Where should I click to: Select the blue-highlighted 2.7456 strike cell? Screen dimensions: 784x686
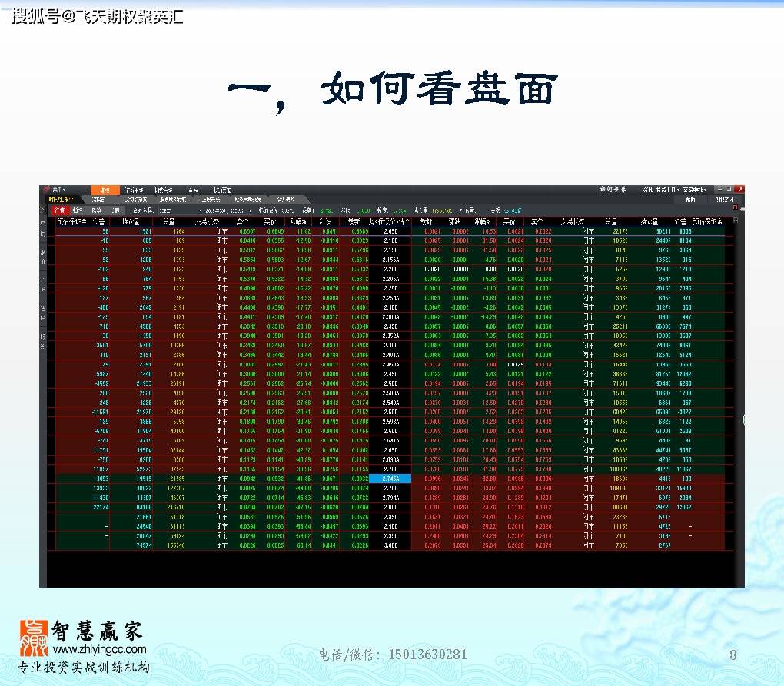tap(390, 478)
